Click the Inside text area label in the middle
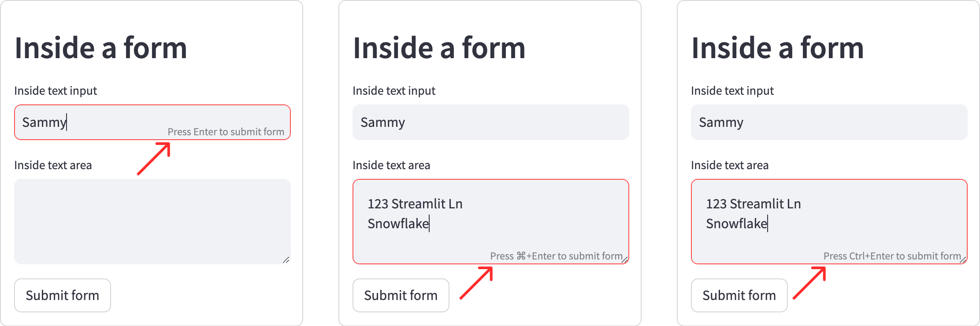This screenshot has height=326, width=980. click(x=391, y=165)
